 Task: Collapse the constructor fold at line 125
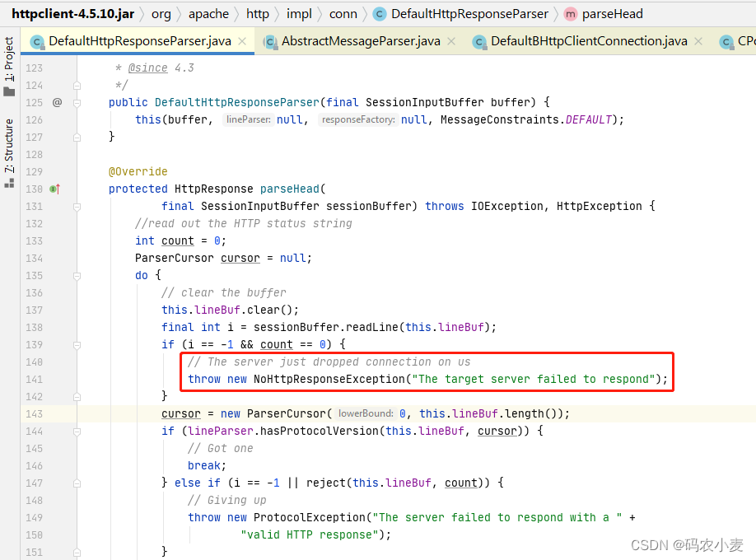77,103
